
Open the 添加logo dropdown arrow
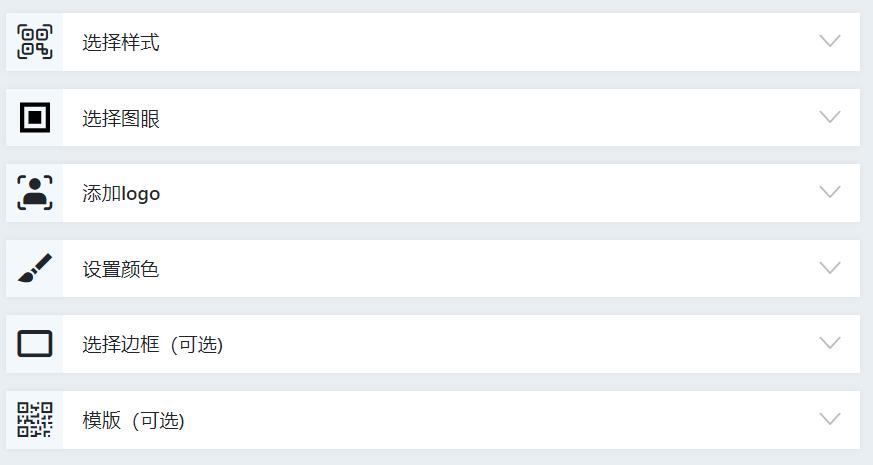829,192
